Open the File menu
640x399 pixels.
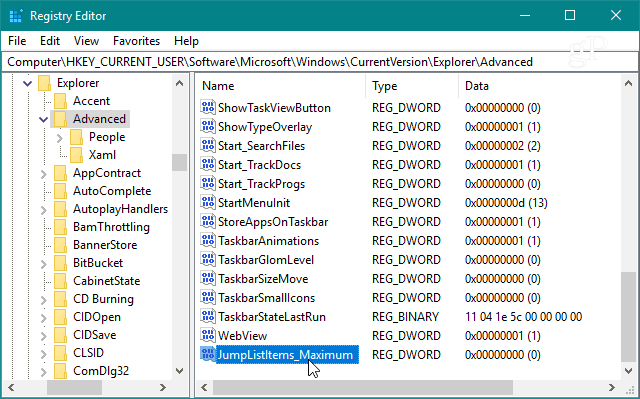click(x=17, y=41)
